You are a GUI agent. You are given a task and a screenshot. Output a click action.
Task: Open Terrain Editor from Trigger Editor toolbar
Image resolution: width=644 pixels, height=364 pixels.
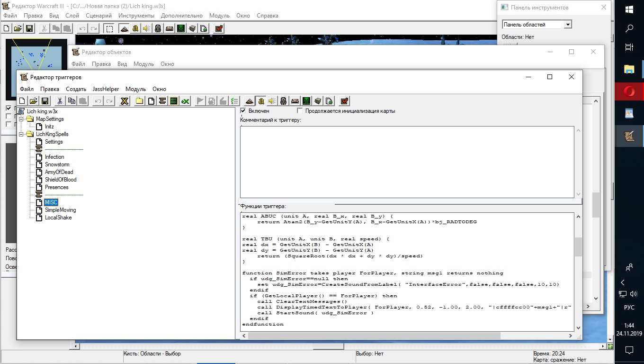249,101
